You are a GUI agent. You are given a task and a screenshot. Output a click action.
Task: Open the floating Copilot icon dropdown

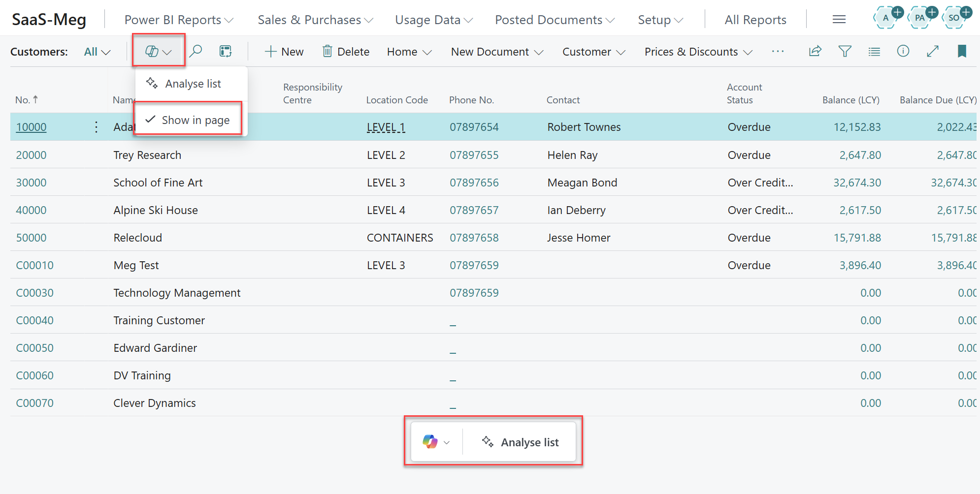[x=436, y=442]
